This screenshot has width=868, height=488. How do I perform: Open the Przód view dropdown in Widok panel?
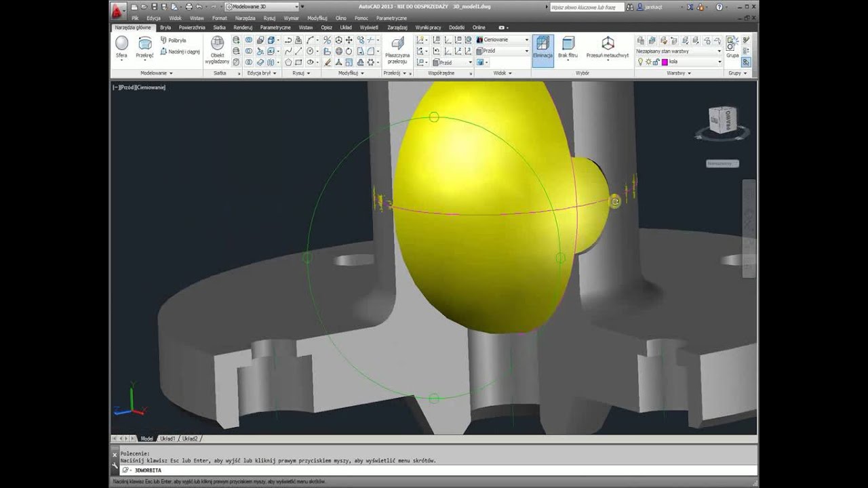coord(502,51)
